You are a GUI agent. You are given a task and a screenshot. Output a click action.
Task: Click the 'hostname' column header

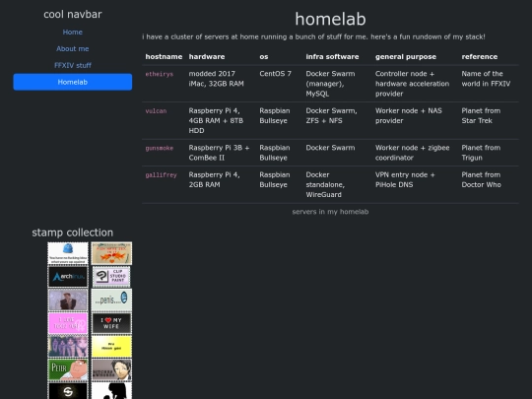pos(164,57)
